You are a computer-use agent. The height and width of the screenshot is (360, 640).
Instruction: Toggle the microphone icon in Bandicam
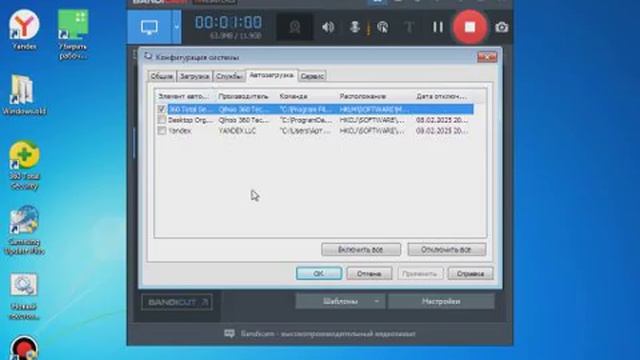tap(355, 27)
